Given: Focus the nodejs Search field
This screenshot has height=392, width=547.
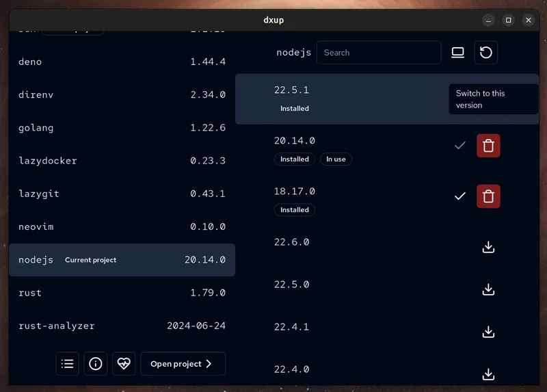Looking at the screenshot, I should [x=379, y=53].
